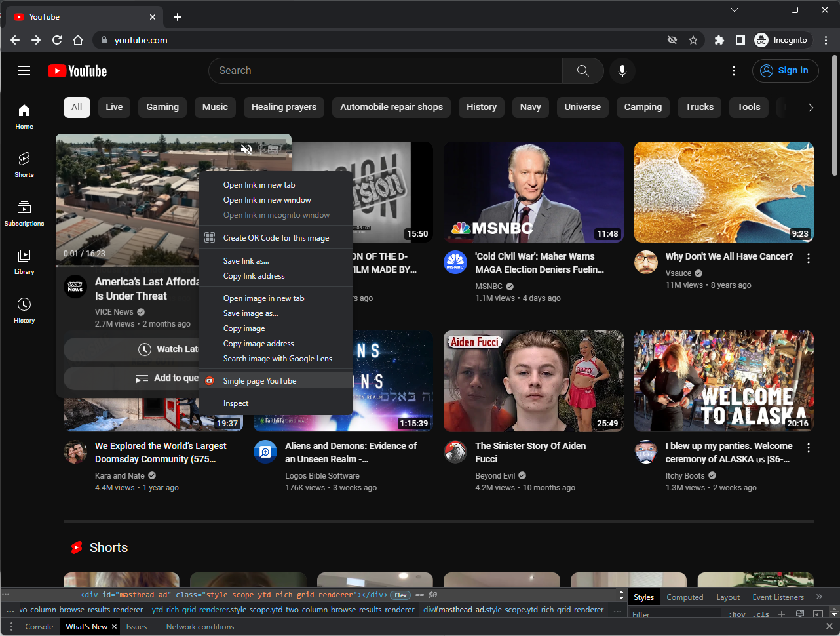
Task: Open a new browser tab
Action: (178, 17)
